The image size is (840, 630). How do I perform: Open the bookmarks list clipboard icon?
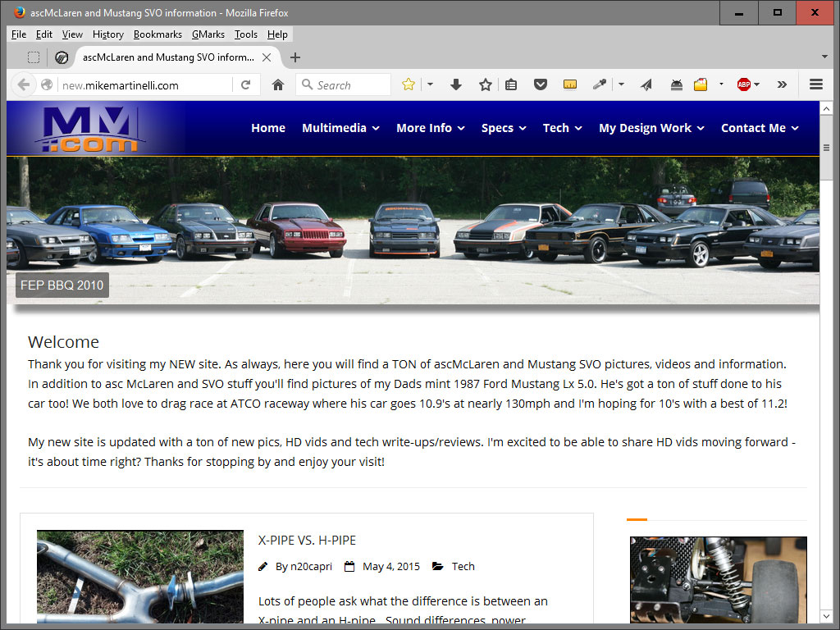click(511, 84)
